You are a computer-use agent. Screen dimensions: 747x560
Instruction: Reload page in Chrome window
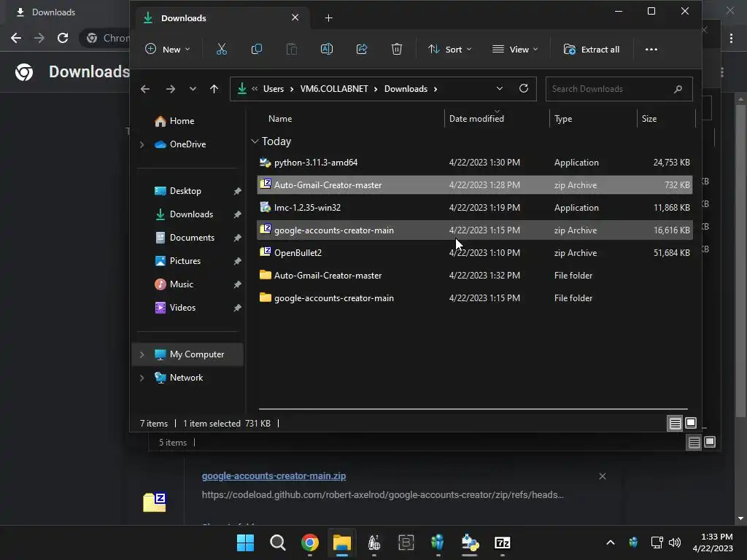63,38
